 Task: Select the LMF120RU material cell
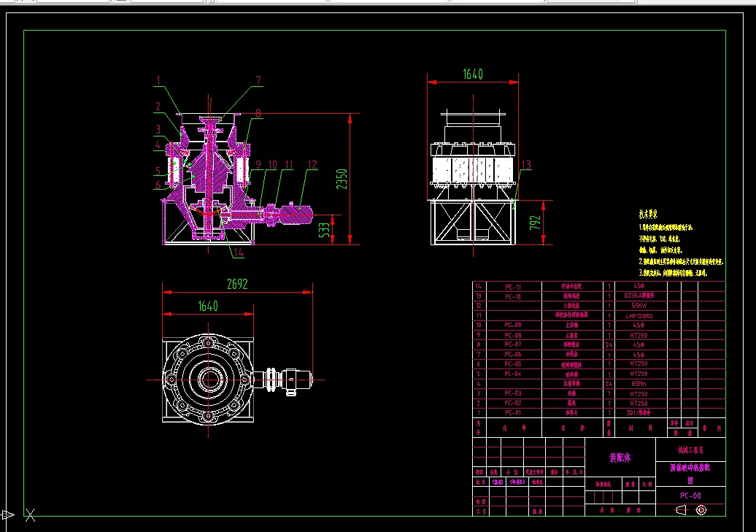pos(639,316)
